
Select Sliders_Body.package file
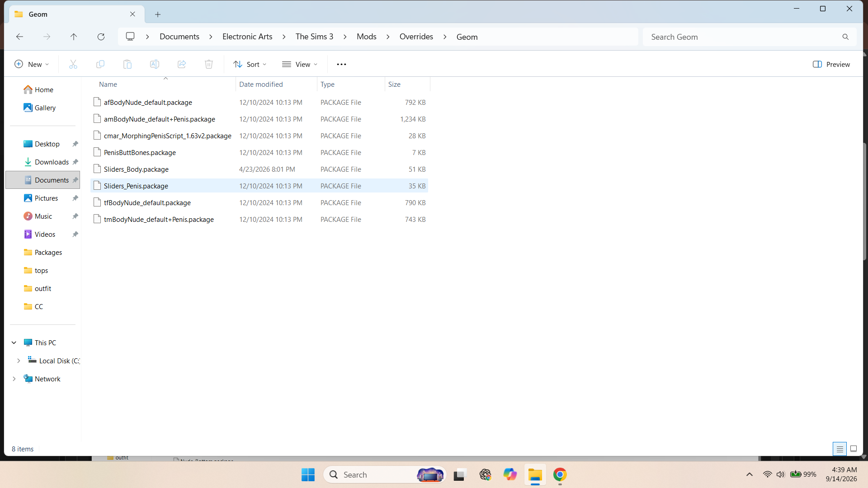click(x=259, y=169)
